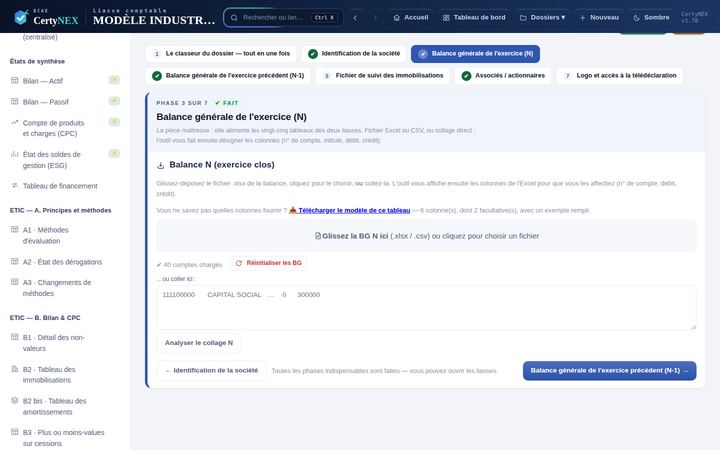Click the Accueil home icon
The image size is (720, 450).
point(397,17)
